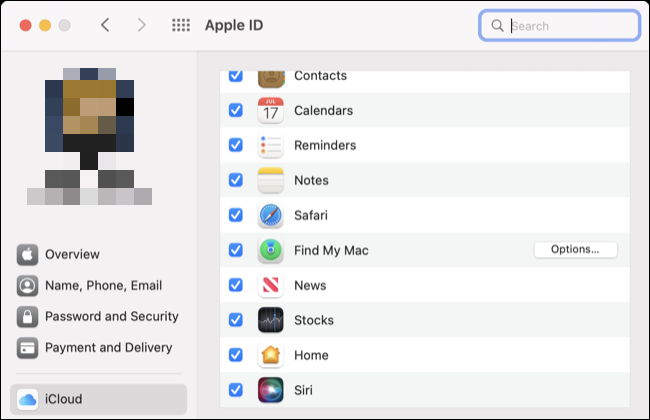Click the Calendars label
The height and width of the screenshot is (420, 650).
coord(324,110)
